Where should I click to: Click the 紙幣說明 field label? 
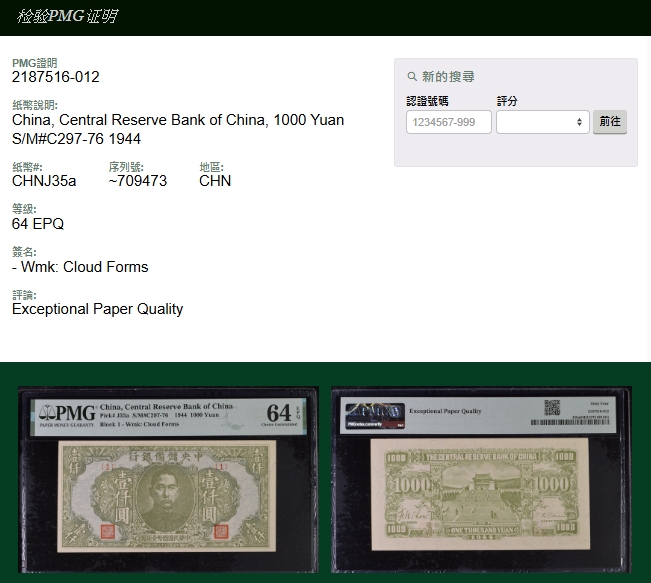35,105
